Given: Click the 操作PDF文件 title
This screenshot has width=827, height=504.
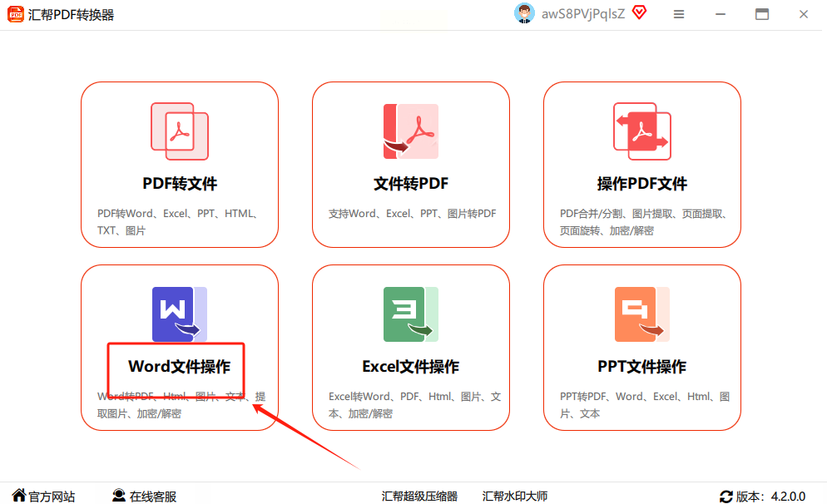Looking at the screenshot, I should (x=641, y=184).
